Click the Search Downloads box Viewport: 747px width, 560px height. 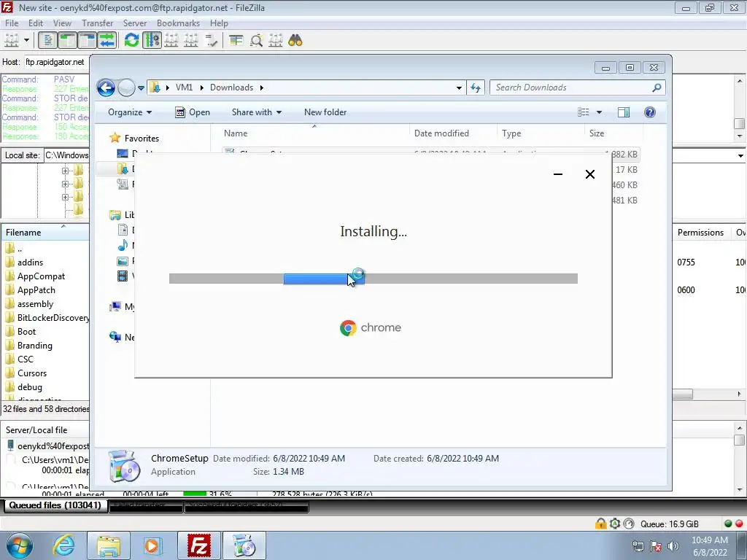578,87
